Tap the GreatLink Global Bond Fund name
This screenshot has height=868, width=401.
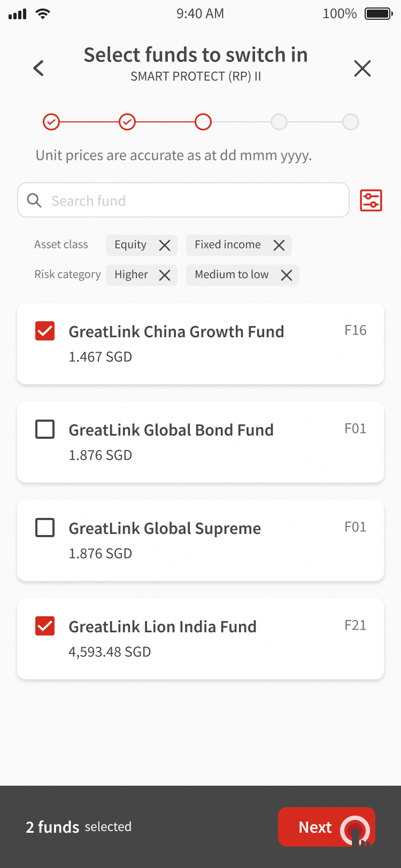point(171,430)
